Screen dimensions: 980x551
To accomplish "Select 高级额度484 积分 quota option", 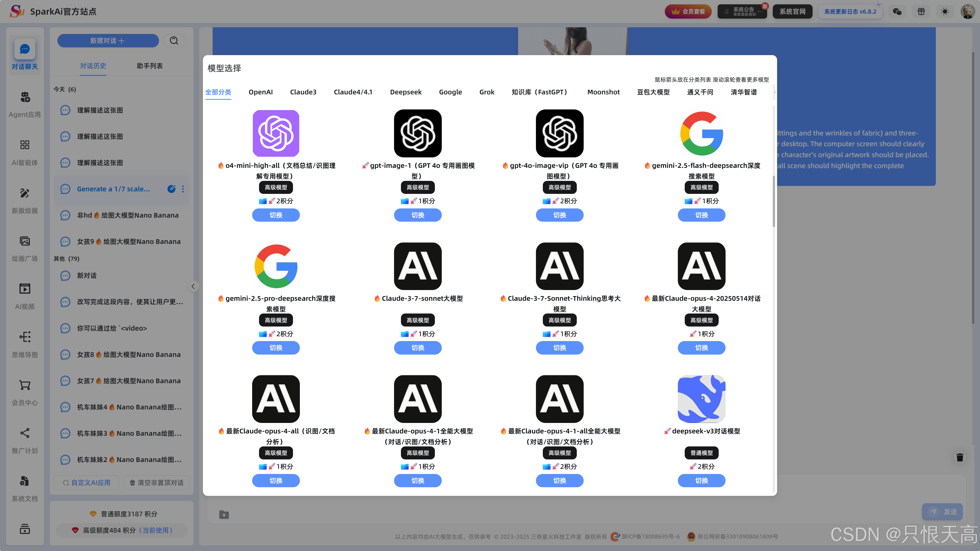I will (x=122, y=530).
